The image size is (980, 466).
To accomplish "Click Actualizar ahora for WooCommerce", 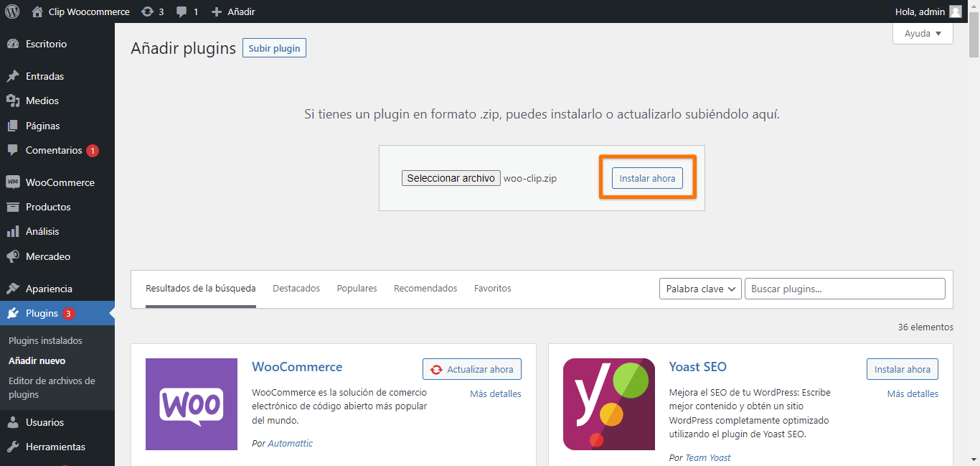I will pyautogui.click(x=472, y=369).
